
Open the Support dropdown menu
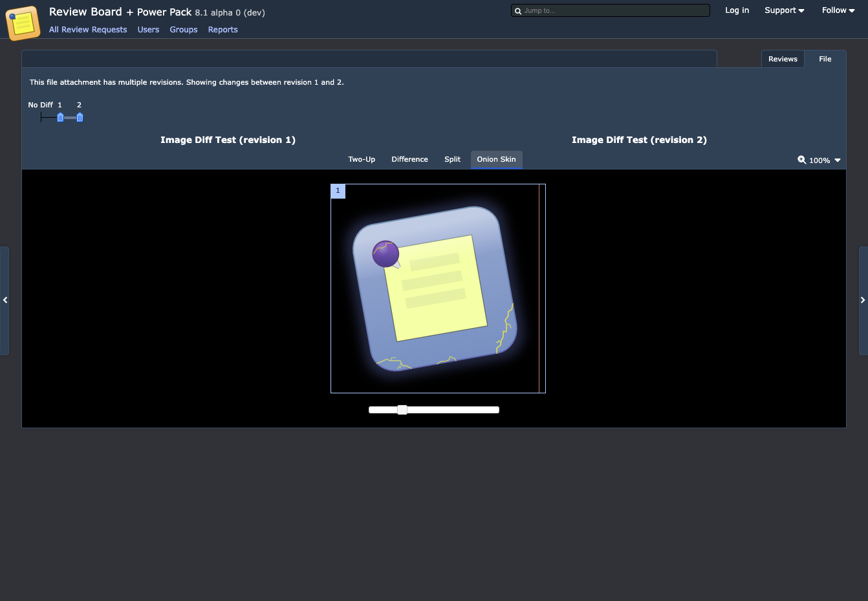(x=785, y=10)
